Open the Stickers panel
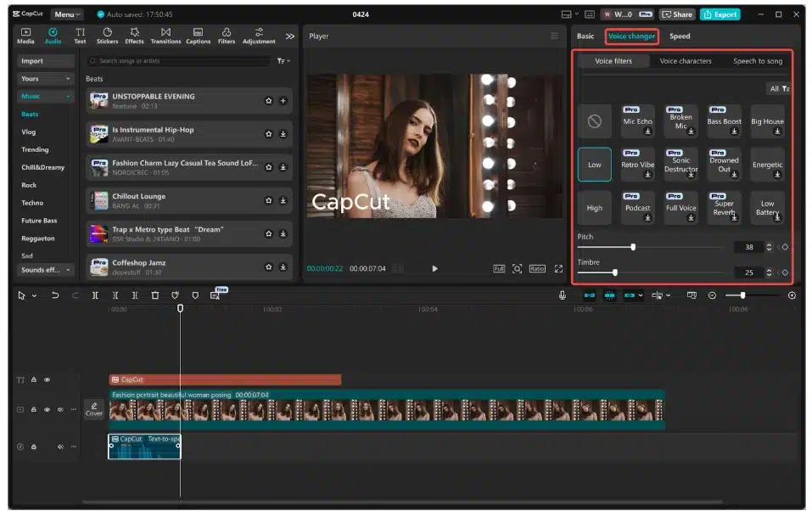 point(107,36)
